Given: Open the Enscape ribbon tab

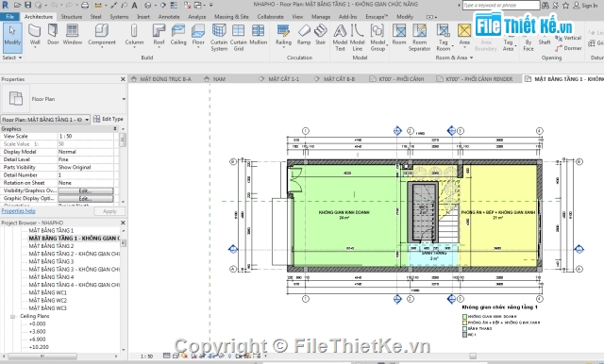Looking at the screenshot, I should (x=377, y=17).
